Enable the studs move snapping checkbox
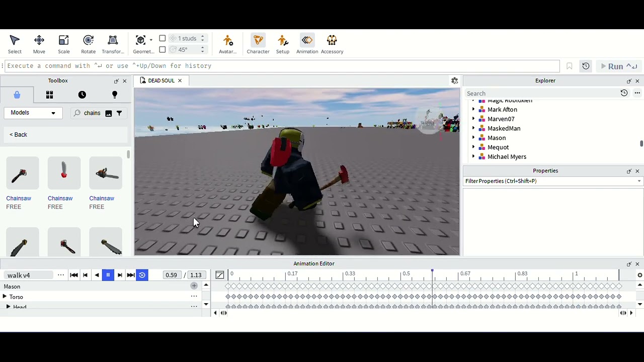This screenshot has width=644, height=362. coord(163,38)
